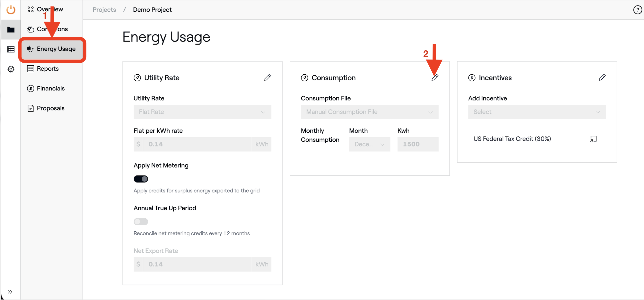Expand the Add Incentive Select dropdown
Screen dimensions: 644x300
pos(537,112)
